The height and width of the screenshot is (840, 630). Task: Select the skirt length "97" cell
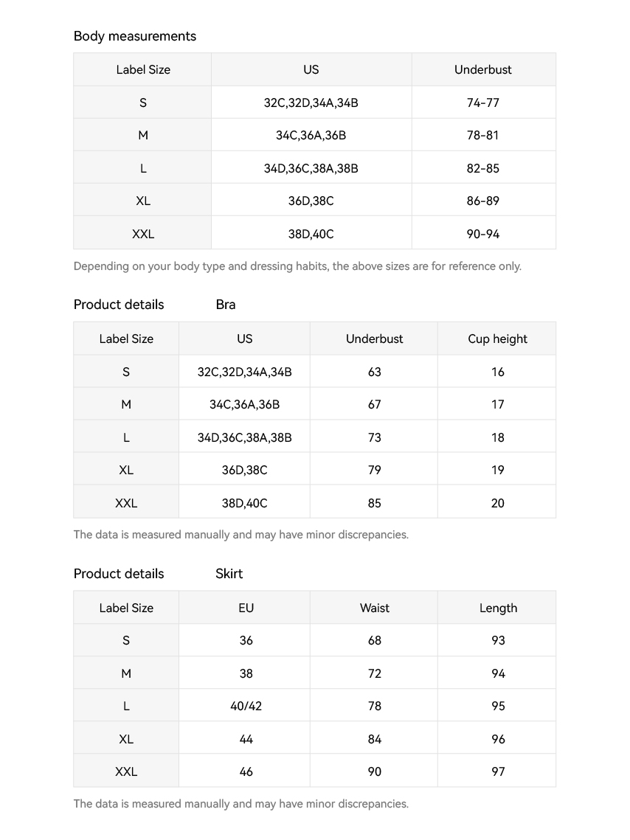coord(498,771)
